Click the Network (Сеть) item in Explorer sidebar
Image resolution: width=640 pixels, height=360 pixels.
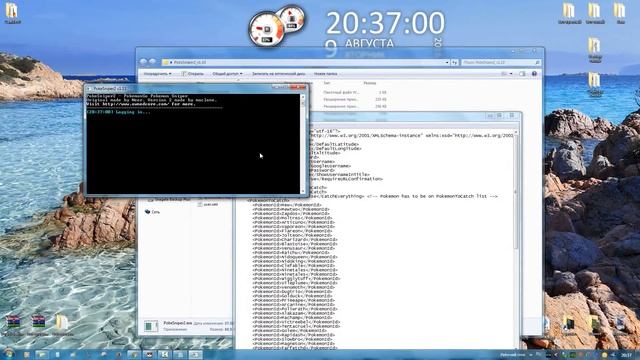(152, 212)
